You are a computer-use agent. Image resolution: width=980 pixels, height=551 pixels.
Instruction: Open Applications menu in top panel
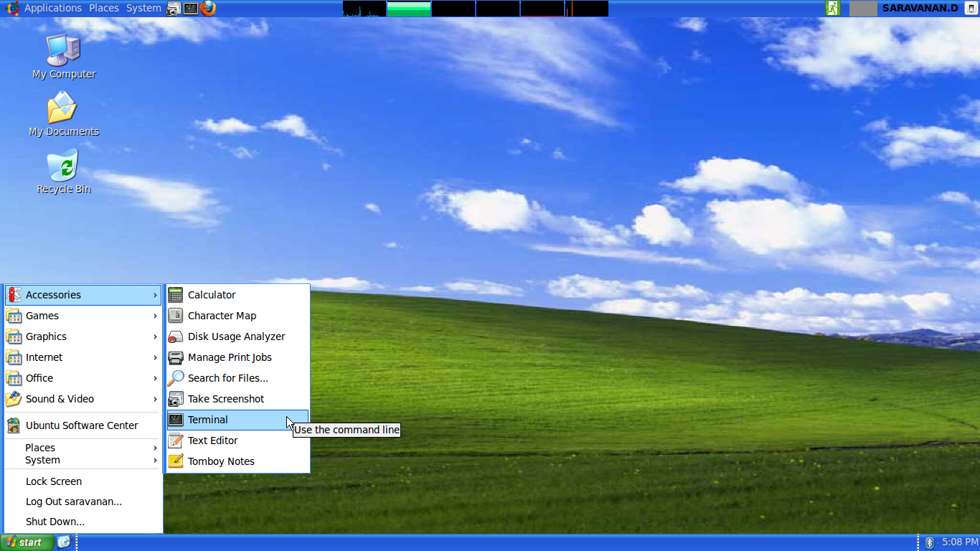(53, 8)
